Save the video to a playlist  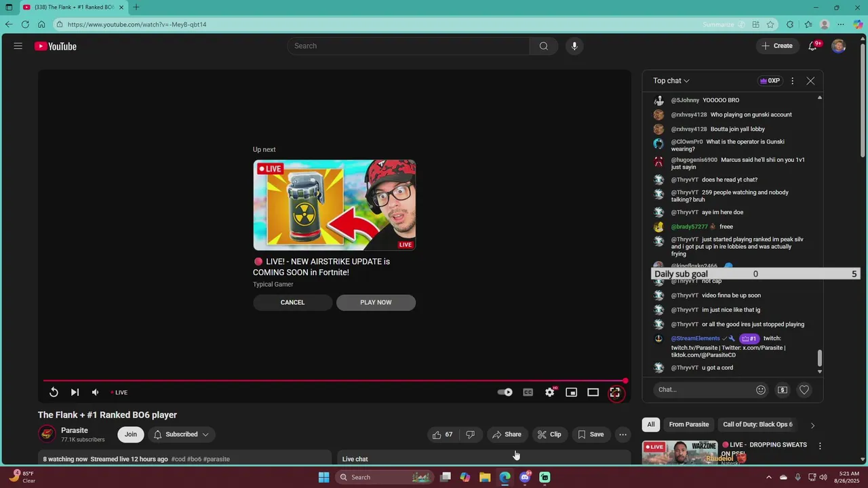point(591,434)
